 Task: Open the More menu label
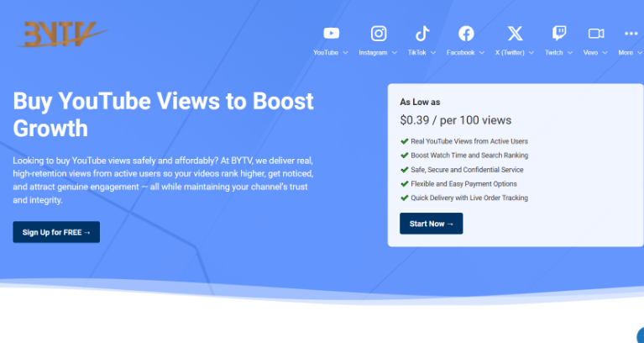(x=626, y=53)
